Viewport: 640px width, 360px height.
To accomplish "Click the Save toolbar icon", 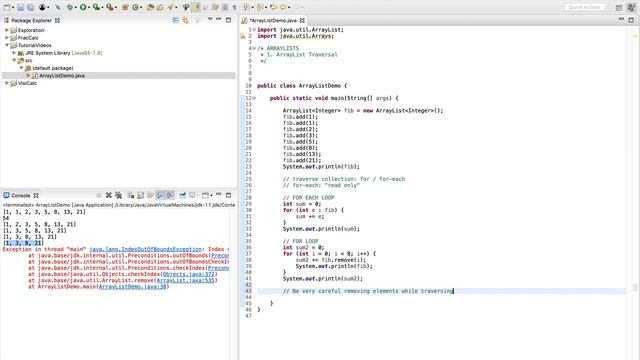I will [20, 7].
